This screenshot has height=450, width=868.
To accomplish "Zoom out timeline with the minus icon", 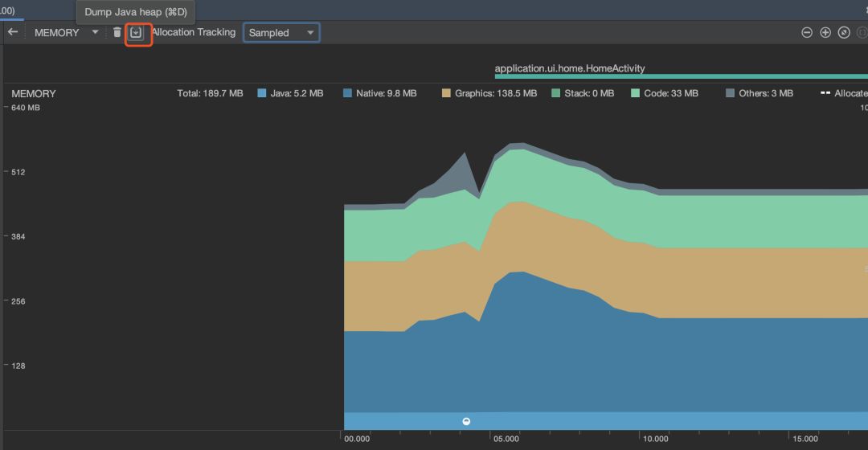I will coord(807,33).
